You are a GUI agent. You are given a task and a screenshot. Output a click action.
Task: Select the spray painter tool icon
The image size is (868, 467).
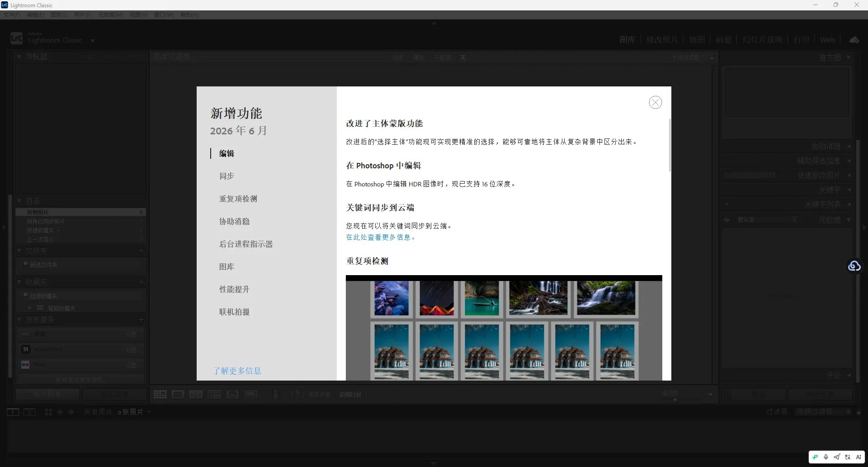point(276,395)
